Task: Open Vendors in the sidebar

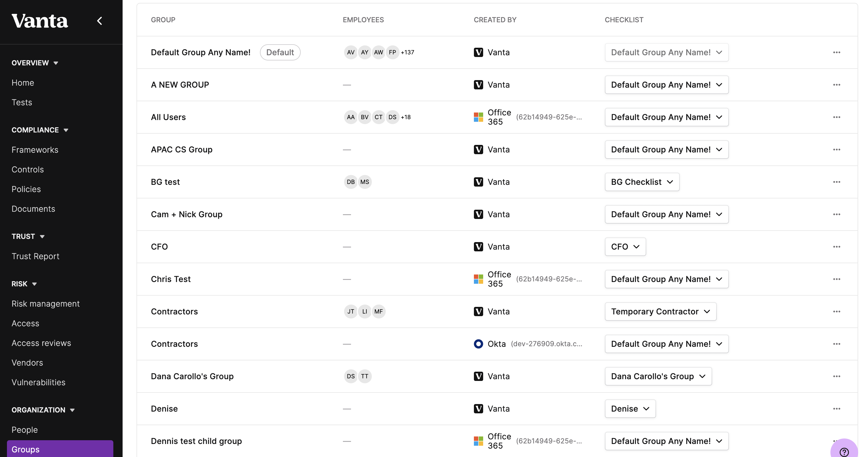Action: pyautogui.click(x=27, y=363)
